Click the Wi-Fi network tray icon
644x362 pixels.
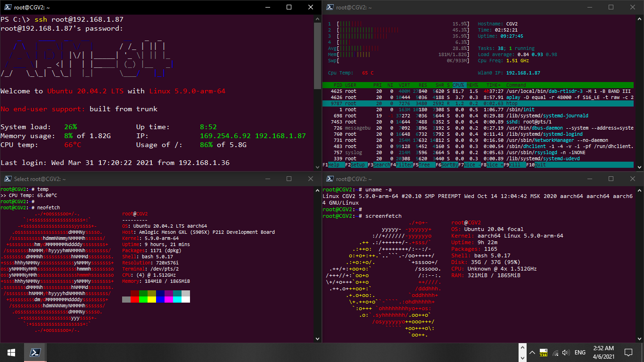coord(555,353)
